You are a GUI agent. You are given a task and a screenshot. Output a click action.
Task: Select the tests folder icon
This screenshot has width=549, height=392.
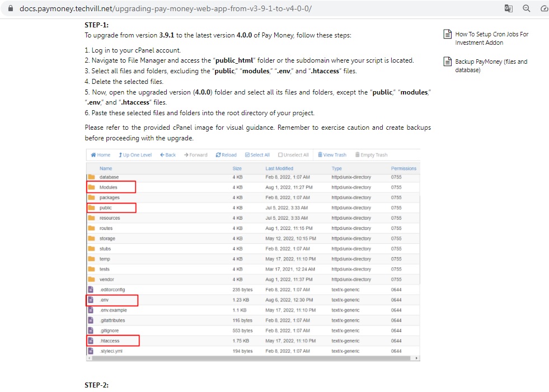[91, 269]
